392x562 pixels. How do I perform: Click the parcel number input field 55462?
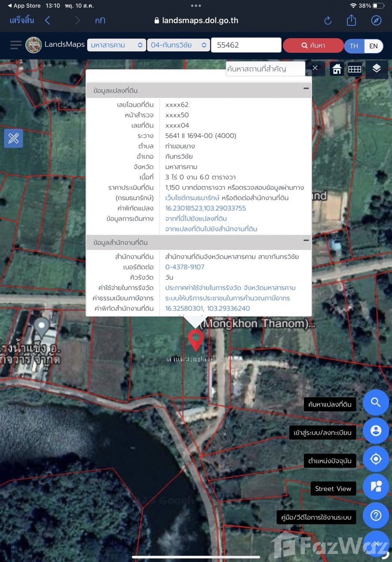click(x=246, y=45)
